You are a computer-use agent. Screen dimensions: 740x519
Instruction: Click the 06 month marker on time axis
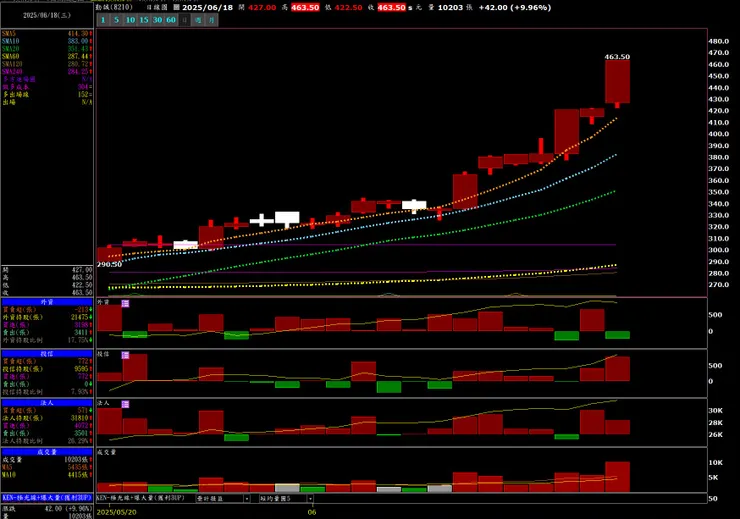(x=312, y=512)
